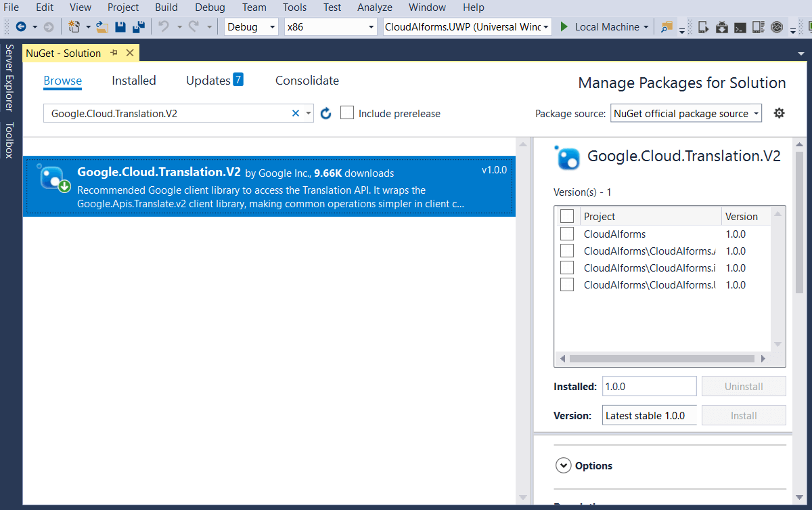This screenshot has width=812, height=510.
Task: Open the x86 platform dropdown
Action: 330,27
